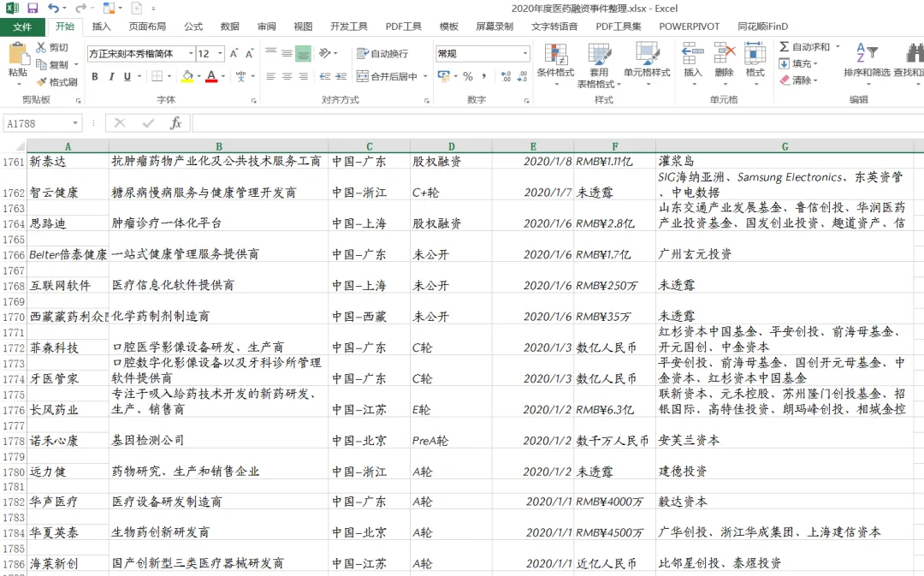Screen dimensions: 924x576
Task: Click the Copy (复制) icon
Action: [x=41, y=64]
